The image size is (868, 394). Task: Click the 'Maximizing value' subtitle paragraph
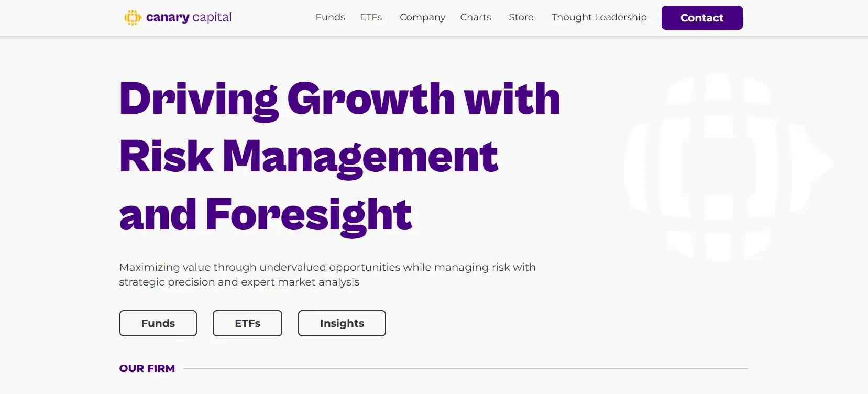(x=327, y=267)
